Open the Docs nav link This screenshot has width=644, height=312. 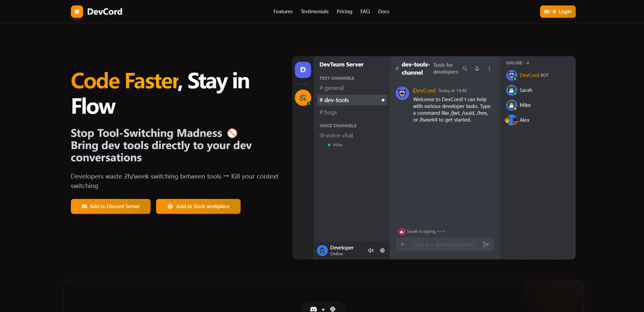[x=383, y=11]
